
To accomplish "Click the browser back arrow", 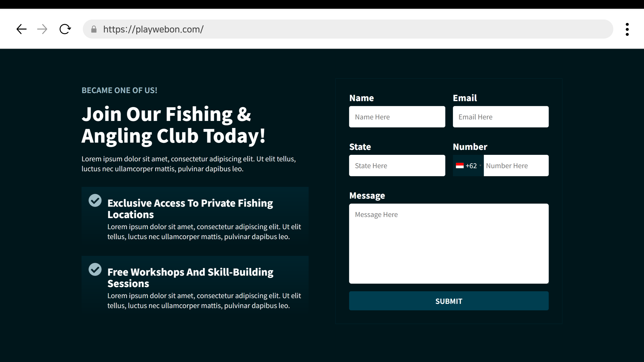I will (x=21, y=29).
